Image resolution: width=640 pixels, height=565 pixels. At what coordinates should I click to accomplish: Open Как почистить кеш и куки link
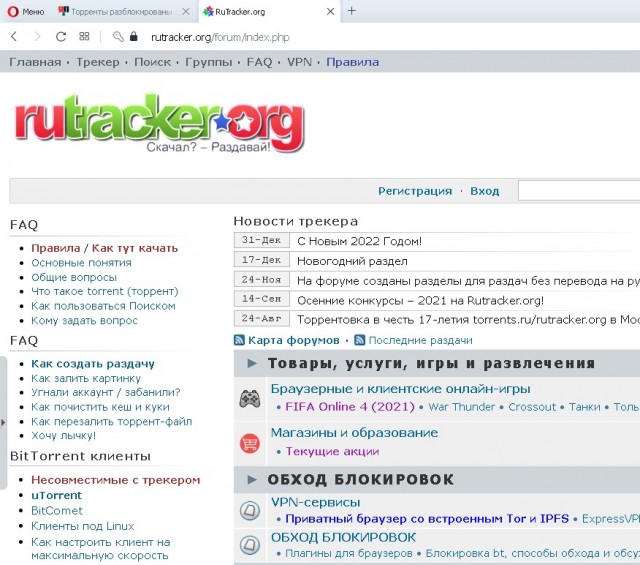[x=100, y=407]
